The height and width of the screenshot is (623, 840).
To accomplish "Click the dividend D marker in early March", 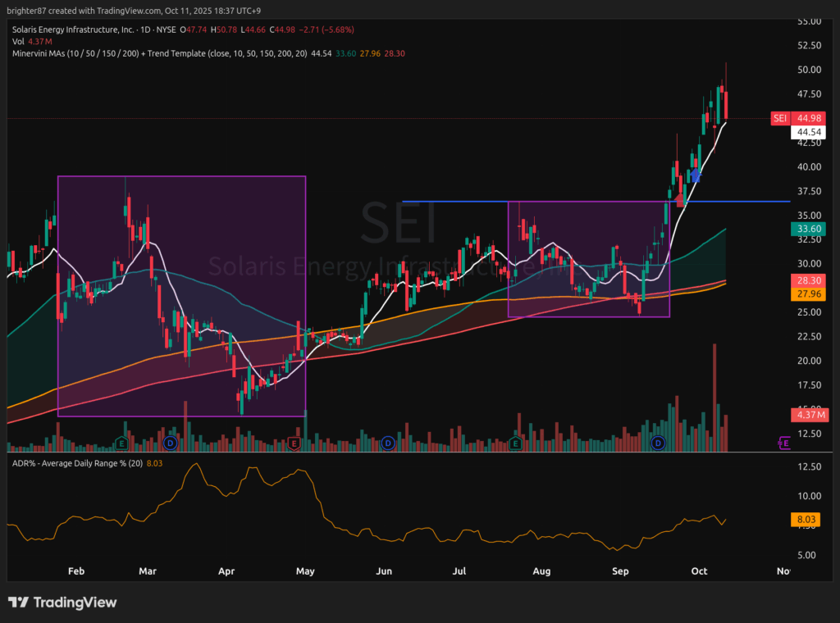I will [170, 443].
